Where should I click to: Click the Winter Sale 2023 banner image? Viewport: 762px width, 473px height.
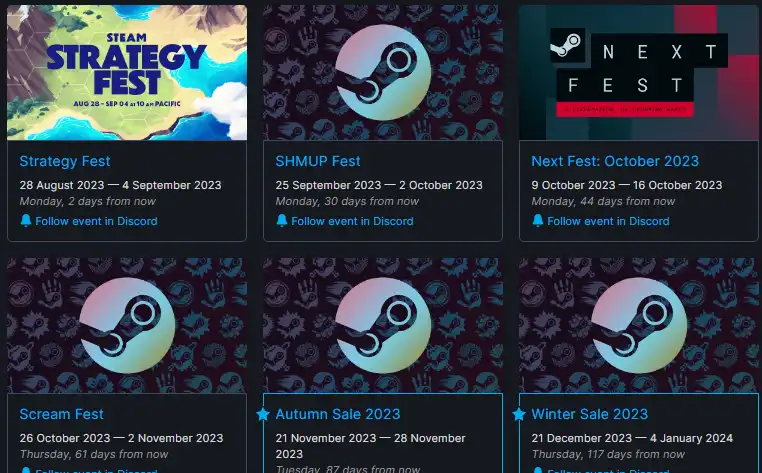[639, 325]
